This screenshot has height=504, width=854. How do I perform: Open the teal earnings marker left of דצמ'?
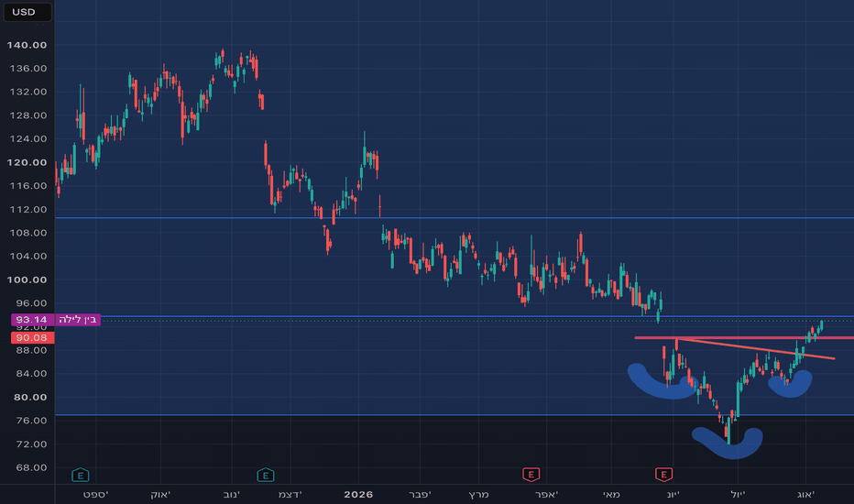coord(265,475)
